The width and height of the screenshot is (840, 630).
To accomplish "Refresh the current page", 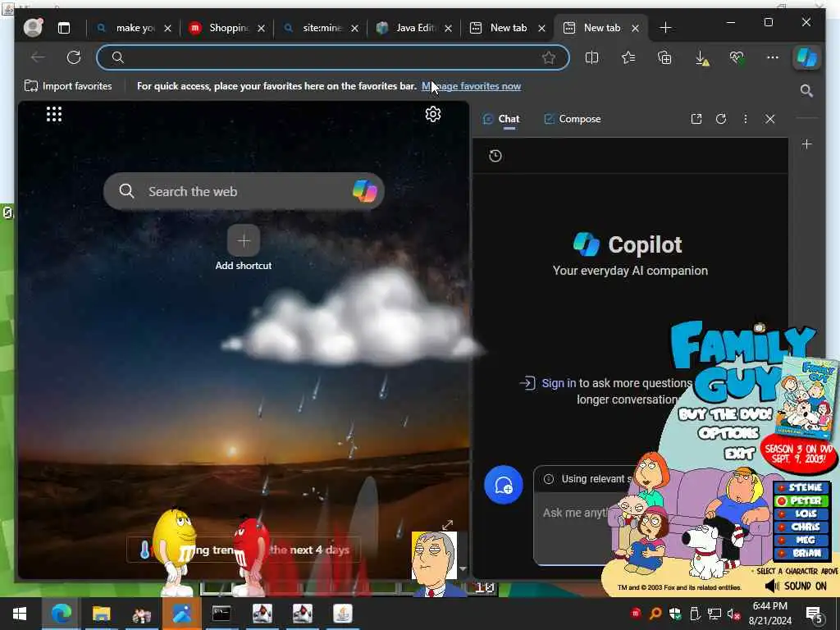I will click(74, 57).
